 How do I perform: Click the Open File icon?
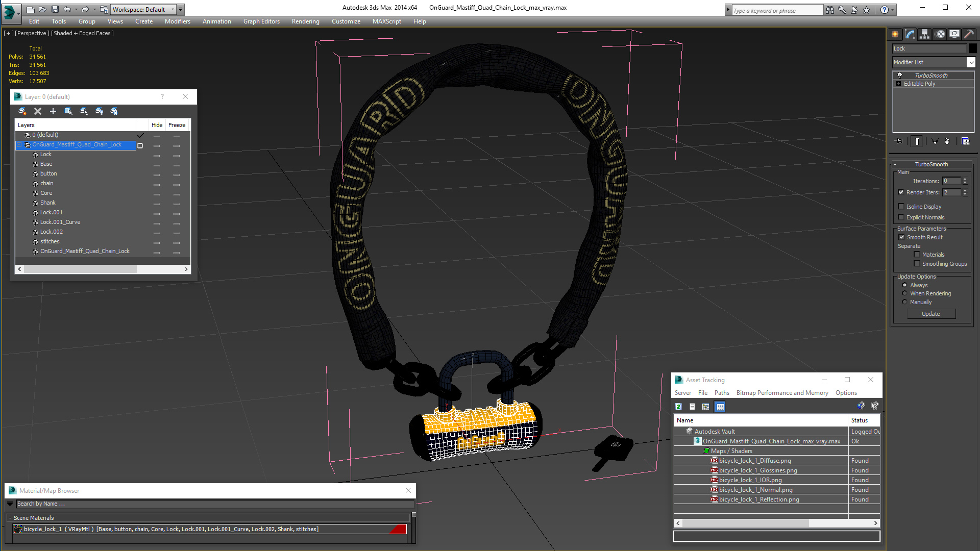[x=43, y=9]
